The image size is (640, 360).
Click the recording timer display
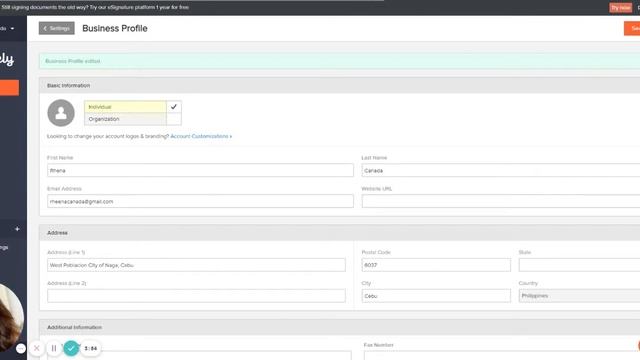click(x=91, y=348)
